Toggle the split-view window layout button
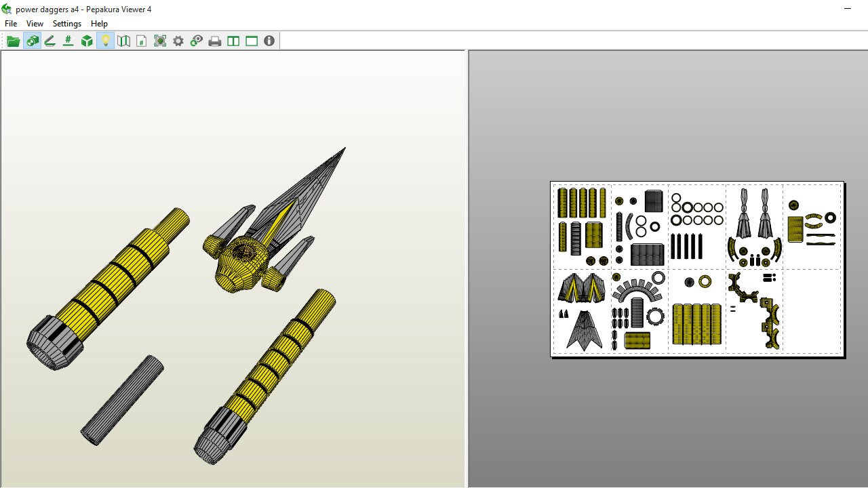Image resolution: width=868 pixels, height=488 pixels. [x=233, y=40]
